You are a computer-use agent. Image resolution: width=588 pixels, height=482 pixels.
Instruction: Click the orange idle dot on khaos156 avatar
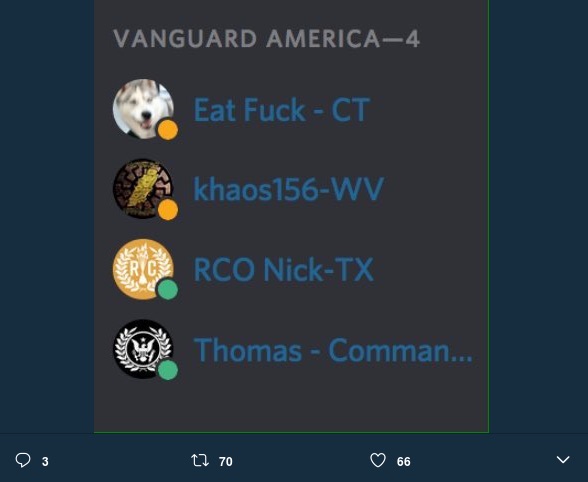[168, 210]
